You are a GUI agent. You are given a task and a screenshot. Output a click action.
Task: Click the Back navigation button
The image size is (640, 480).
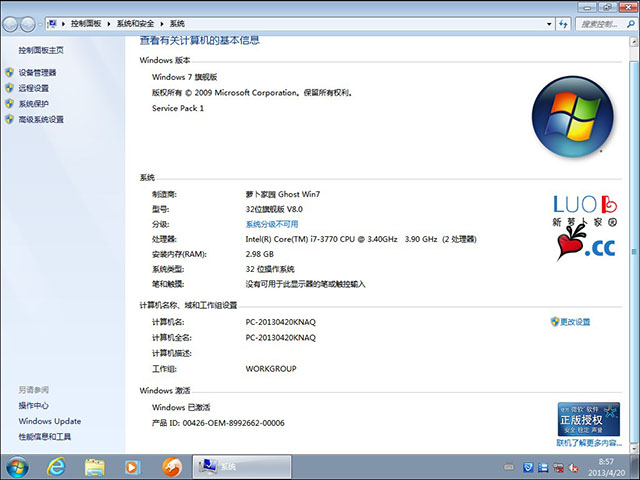coord(11,24)
